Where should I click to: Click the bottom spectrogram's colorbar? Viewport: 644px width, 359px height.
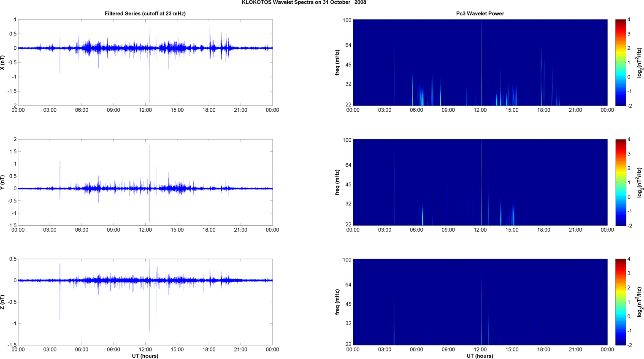(x=620, y=302)
